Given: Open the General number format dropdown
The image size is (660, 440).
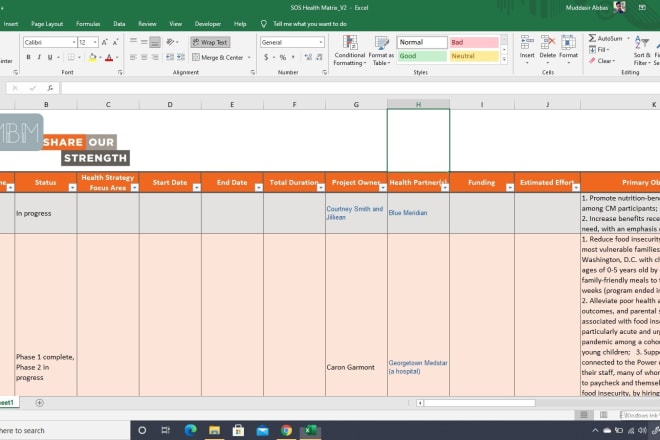Looking at the screenshot, I should coord(320,43).
